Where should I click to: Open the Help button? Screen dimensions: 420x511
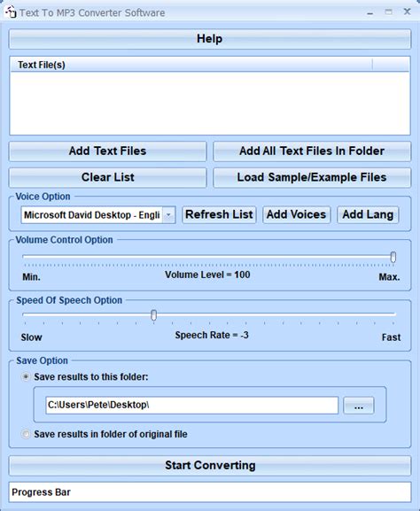pos(210,39)
